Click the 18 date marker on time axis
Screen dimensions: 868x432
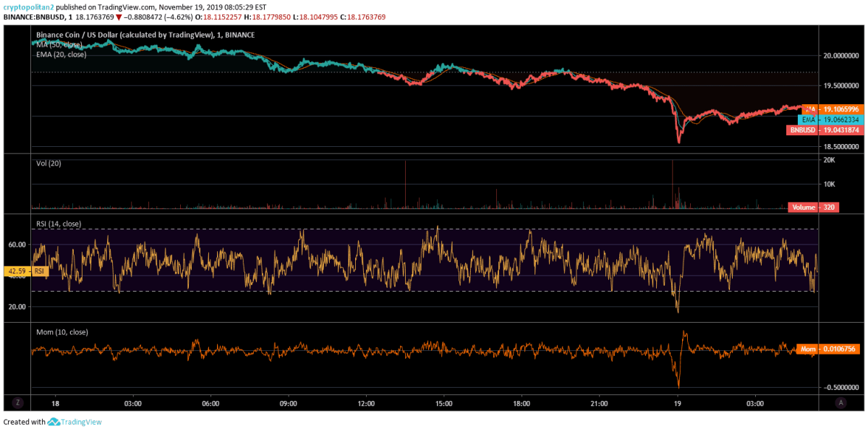(x=55, y=403)
